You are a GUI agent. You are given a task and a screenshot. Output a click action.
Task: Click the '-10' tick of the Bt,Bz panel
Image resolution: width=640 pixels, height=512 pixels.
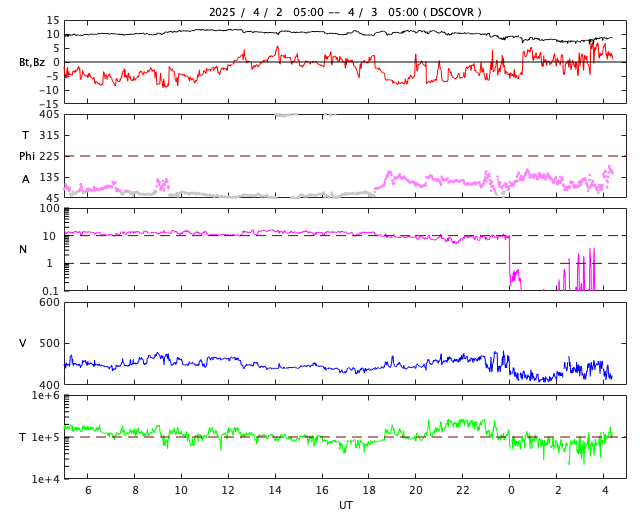(49, 90)
